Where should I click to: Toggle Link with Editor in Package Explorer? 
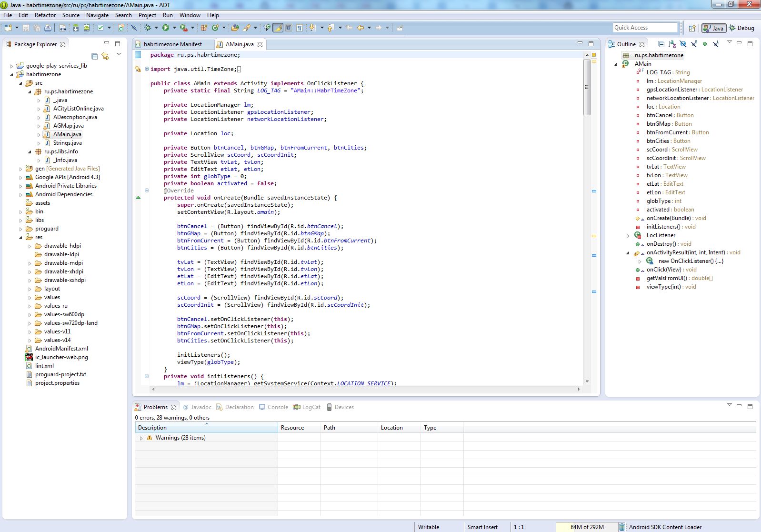[105, 56]
